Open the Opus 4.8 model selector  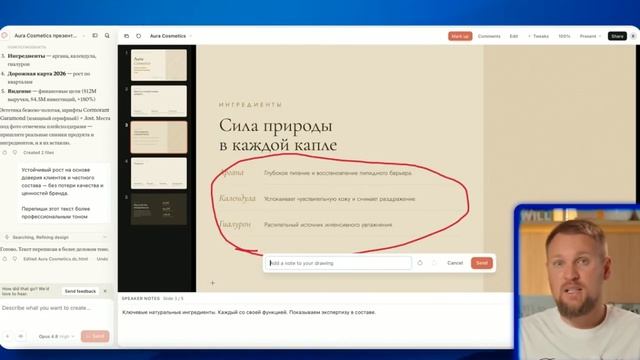[x=56, y=336]
